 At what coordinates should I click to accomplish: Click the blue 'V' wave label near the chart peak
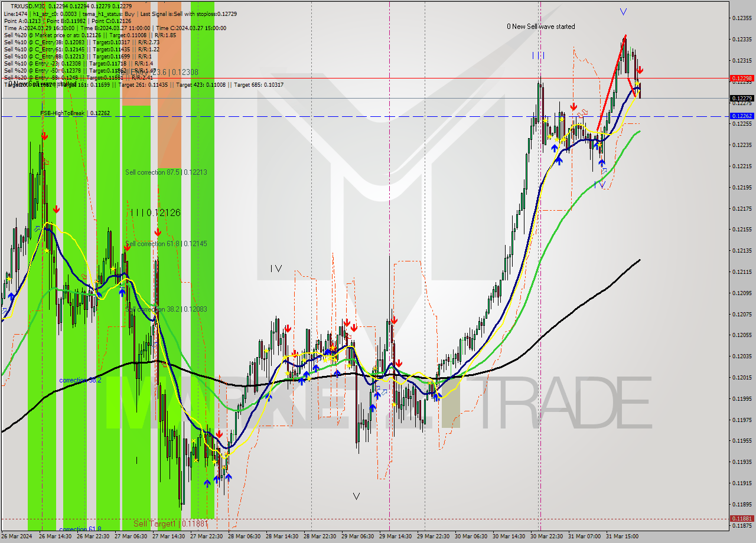coord(623,11)
